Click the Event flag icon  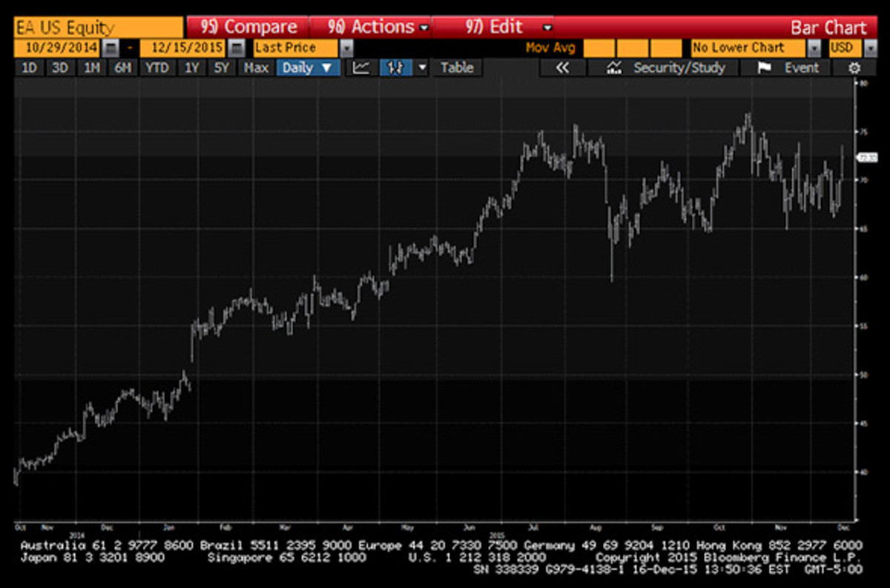coord(764,68)
